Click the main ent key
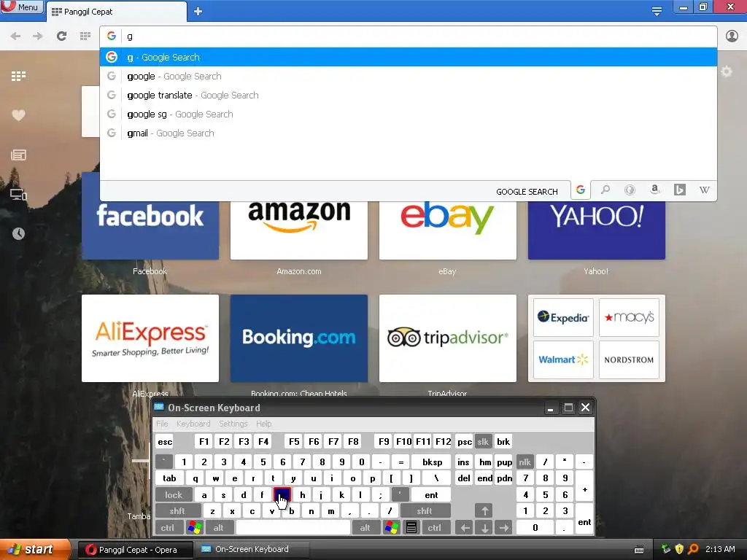This screenshot has height=560, width=747. tap(431, 495)
